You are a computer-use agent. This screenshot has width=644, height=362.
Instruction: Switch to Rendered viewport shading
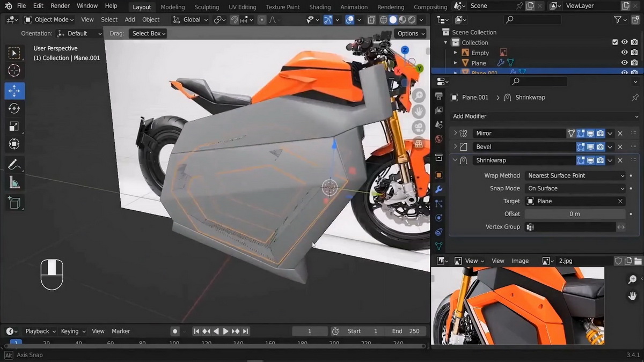point(412,20)
